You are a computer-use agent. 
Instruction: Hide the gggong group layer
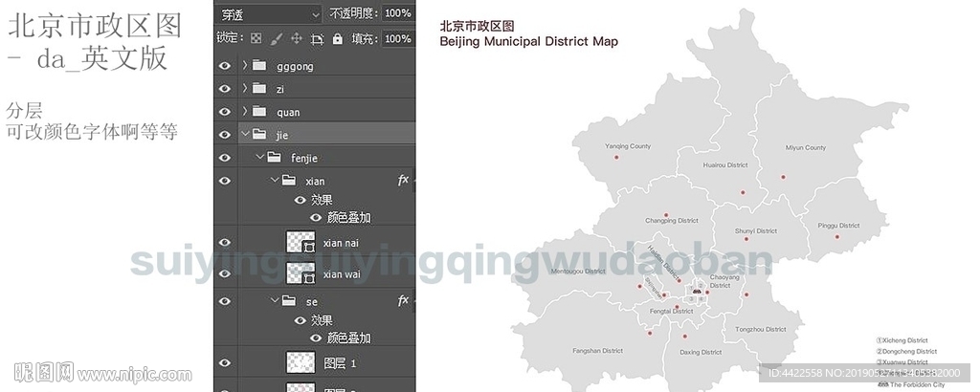225,66
